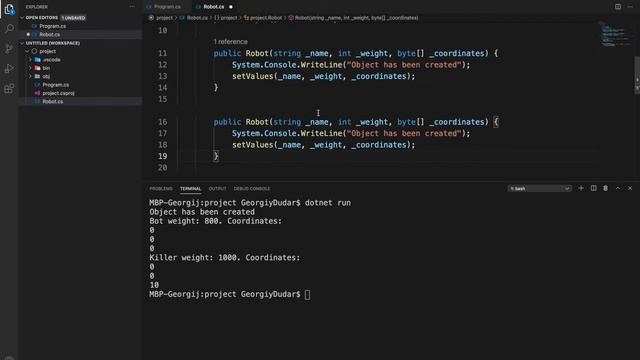Choose terminal from bash dropdown
This screenshot has height=360, width=640.
[539, 189]
